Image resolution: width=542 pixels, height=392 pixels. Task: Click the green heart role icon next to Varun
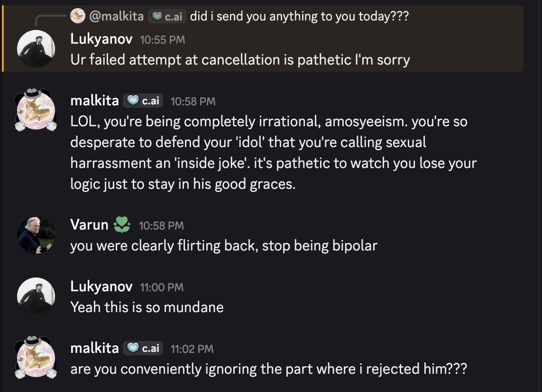click(x=122, y=225)
